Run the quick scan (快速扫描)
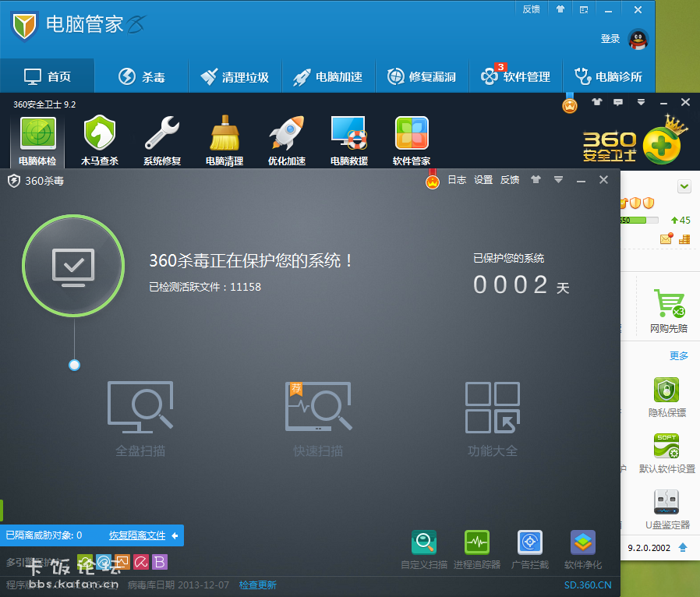Screen dimensions: 700x597 (x=318, y=417)
